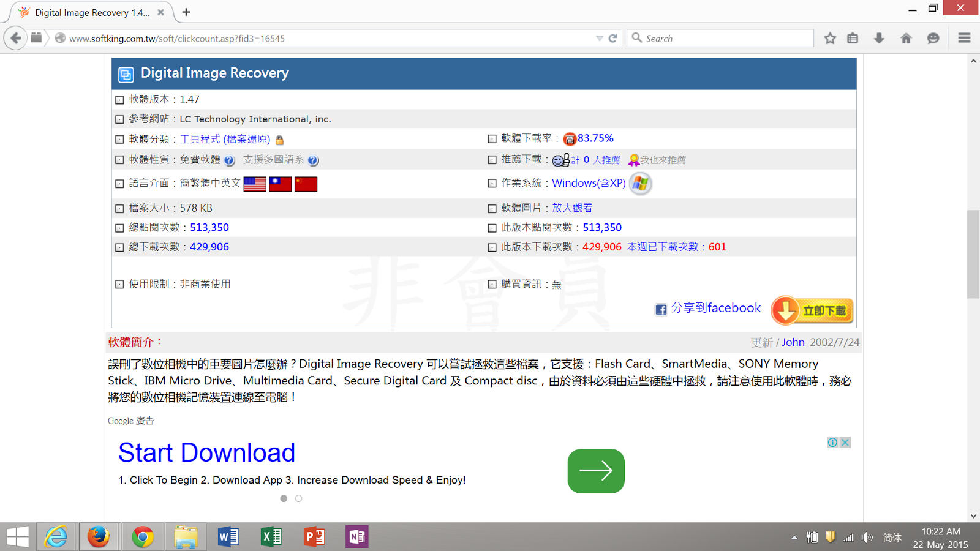Click the Firefox back arrow button
Screen dimensions: 980x551
16,38
